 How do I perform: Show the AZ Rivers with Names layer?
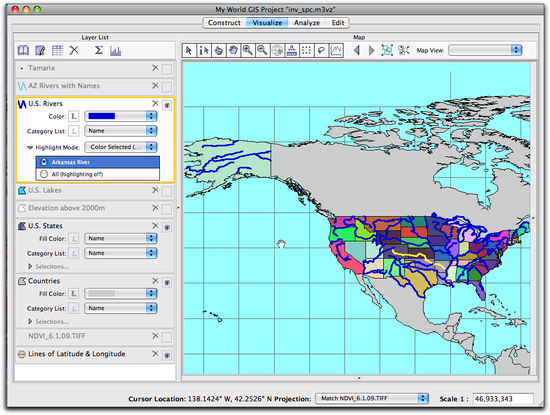point(167,87)
